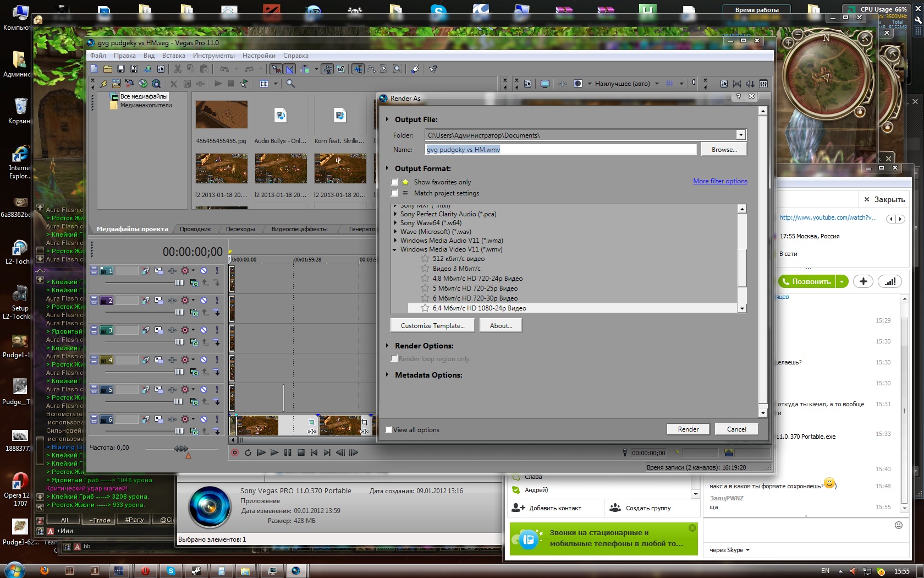
Task: Click the Save project icon in toolbar
Action: [121, 69]
